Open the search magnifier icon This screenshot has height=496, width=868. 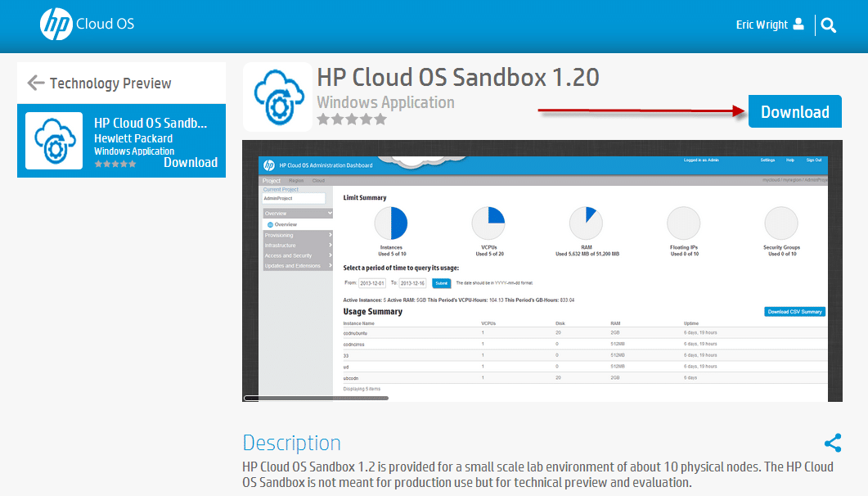coord(829,25)
